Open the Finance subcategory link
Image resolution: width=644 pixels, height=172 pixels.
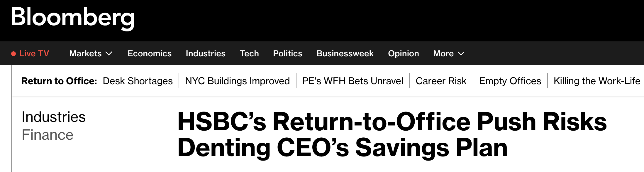point(48,135)
